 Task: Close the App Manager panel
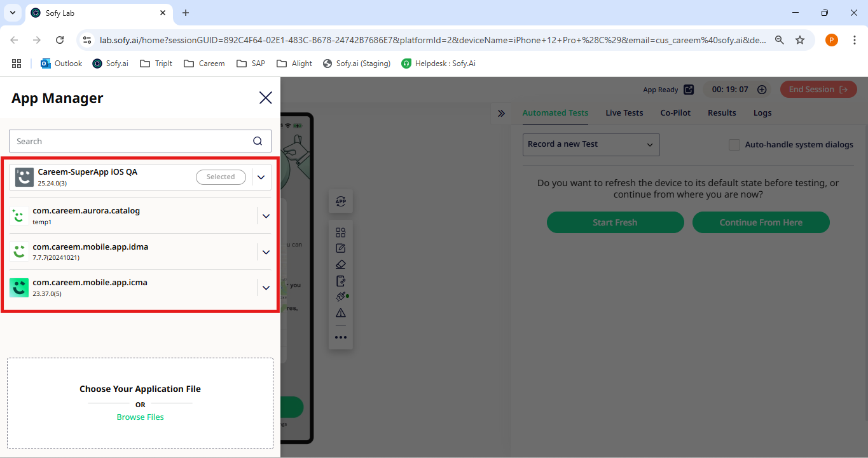pyautogui.click(x=265, y=97)
